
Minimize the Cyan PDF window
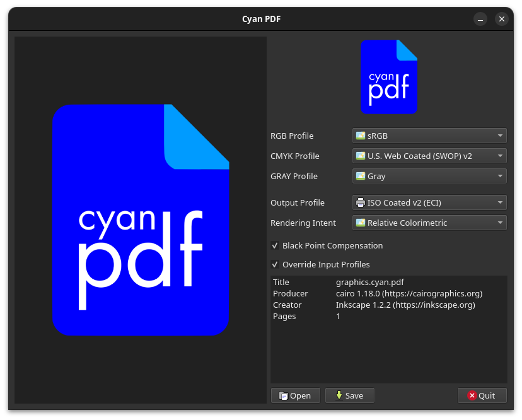[480, 19]
